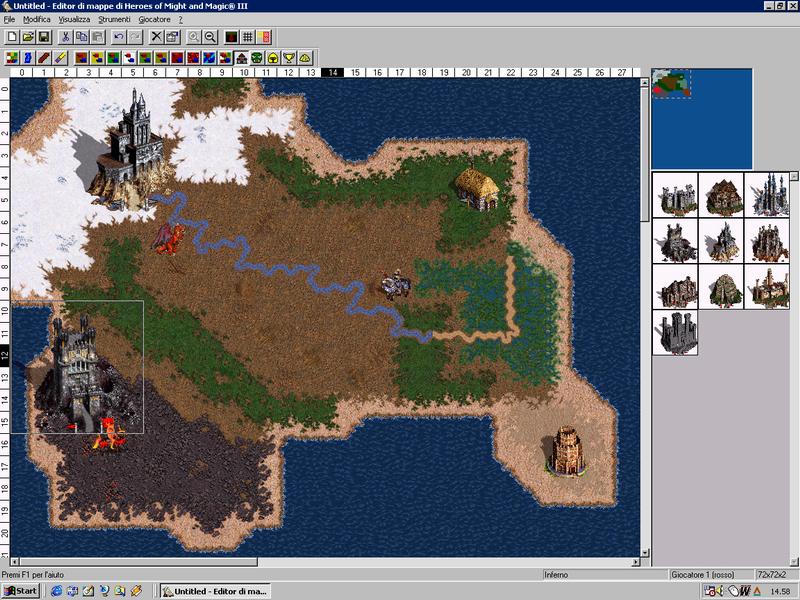Viewport: 800px width, 600px height.
Task: Click the volume icon in the system tray
Action: (718, 589)
